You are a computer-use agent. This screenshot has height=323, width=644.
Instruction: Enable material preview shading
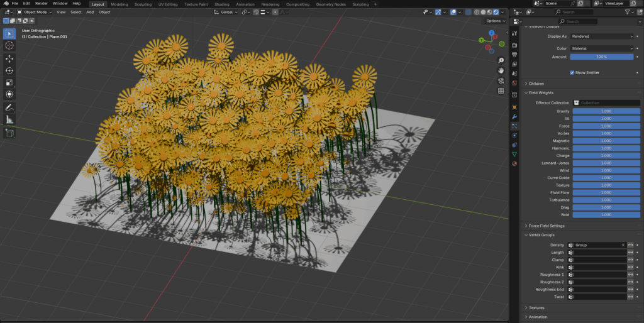coord(489,12)
